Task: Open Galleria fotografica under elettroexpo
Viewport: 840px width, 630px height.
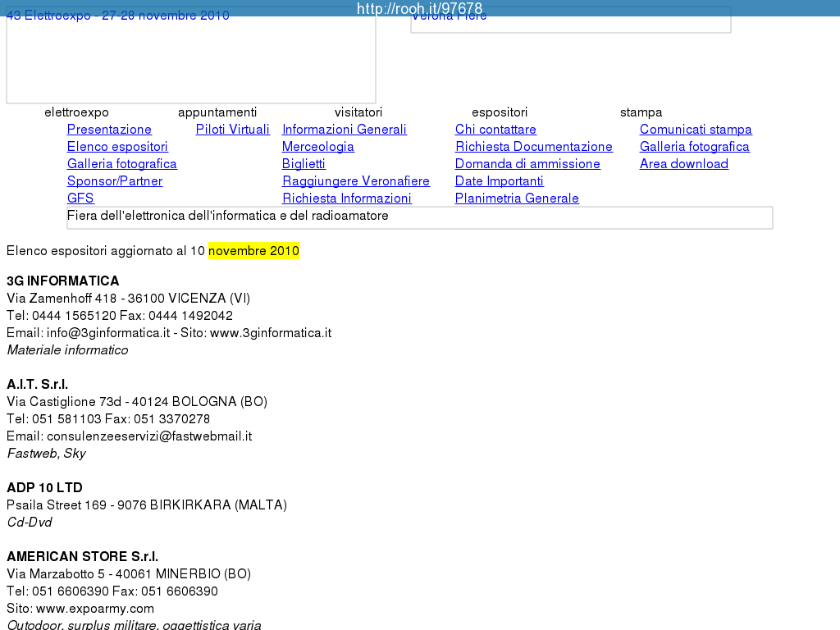Action: [x=121, y=164]
